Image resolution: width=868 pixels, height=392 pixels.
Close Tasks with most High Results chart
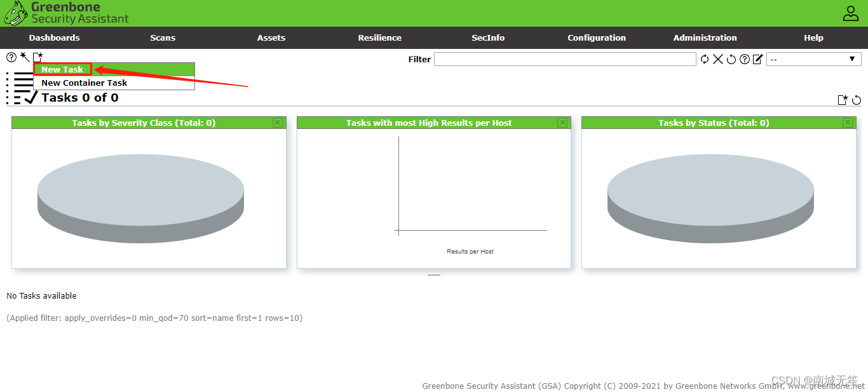[x=562, y=123]
